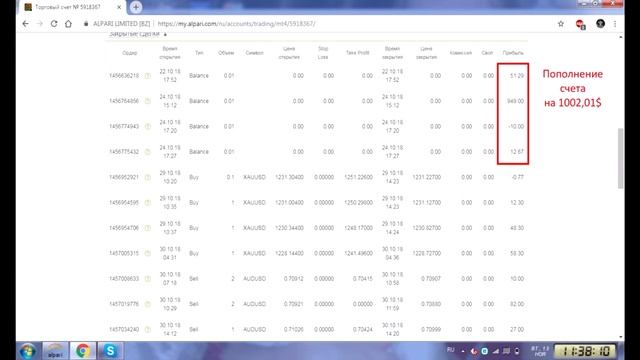Click the address bar URL my.alpari.com
Viewport: 640px width, 360px height.
pos(236,24)
